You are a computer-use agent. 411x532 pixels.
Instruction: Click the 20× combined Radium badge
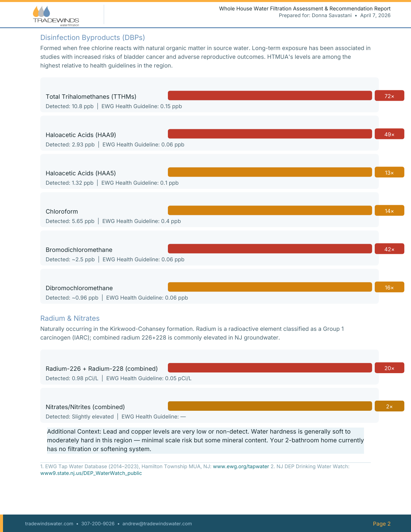[x=389, y=368]
